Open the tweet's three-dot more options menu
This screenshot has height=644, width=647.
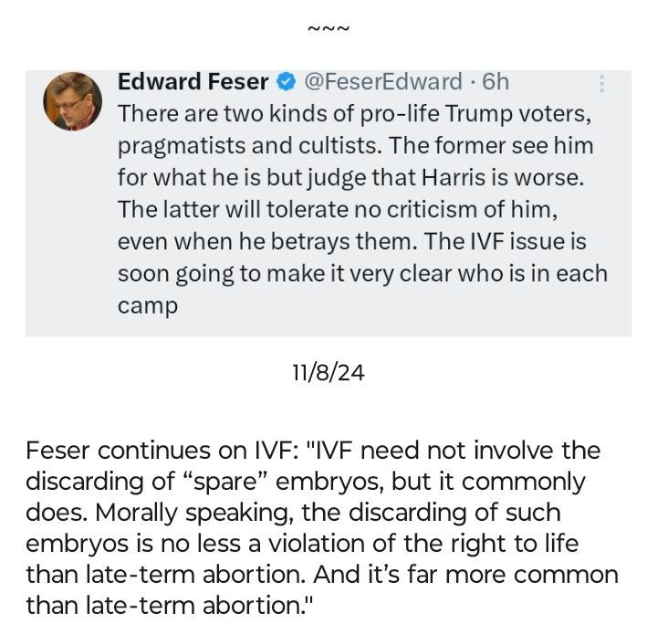coord(602,84)
